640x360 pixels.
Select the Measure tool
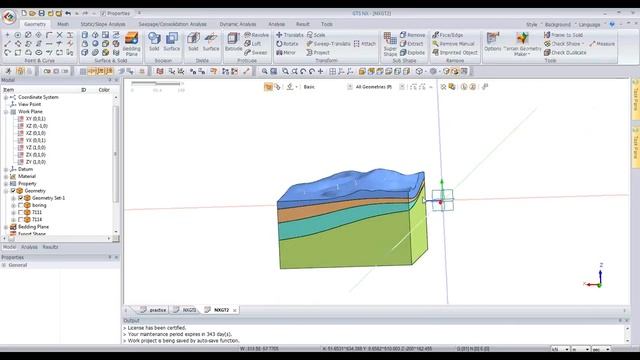602,44
